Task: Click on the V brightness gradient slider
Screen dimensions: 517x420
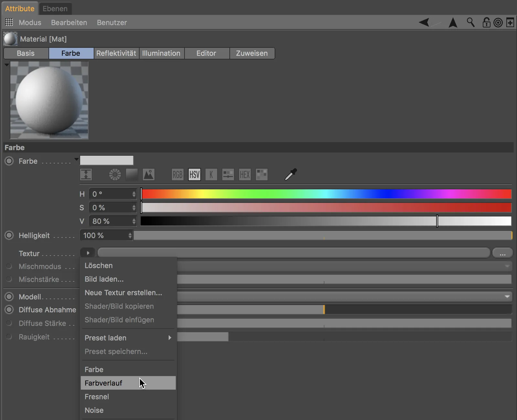Action: point(326,221)
